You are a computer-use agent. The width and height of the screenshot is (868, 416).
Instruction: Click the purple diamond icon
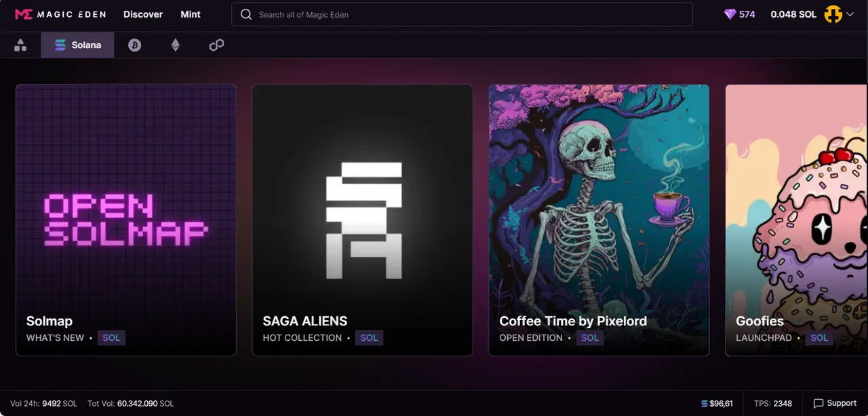pos(730,14)
